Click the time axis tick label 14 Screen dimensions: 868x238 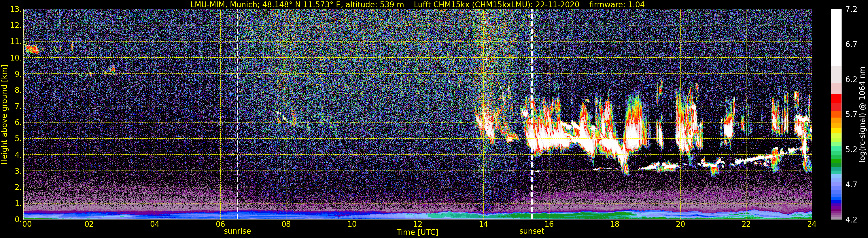[x=483, y=224]
